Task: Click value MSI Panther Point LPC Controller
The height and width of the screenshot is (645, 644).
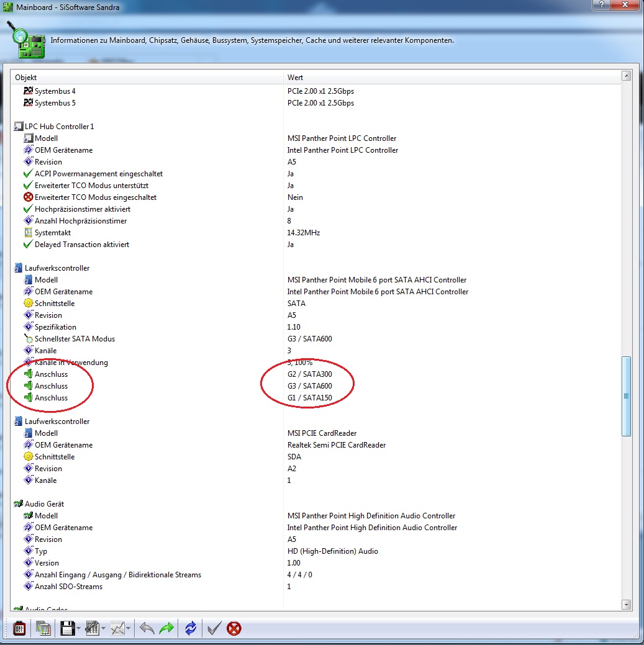Action: pos(342,138)
